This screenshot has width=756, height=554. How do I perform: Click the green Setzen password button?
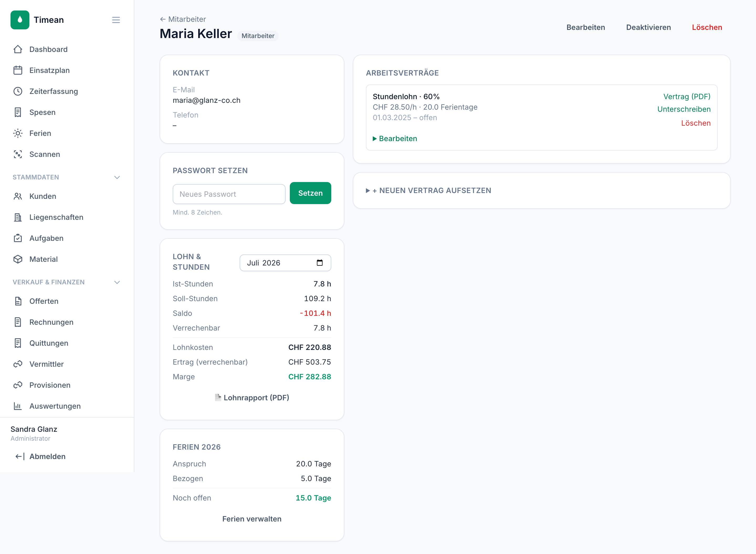[310, 193]
